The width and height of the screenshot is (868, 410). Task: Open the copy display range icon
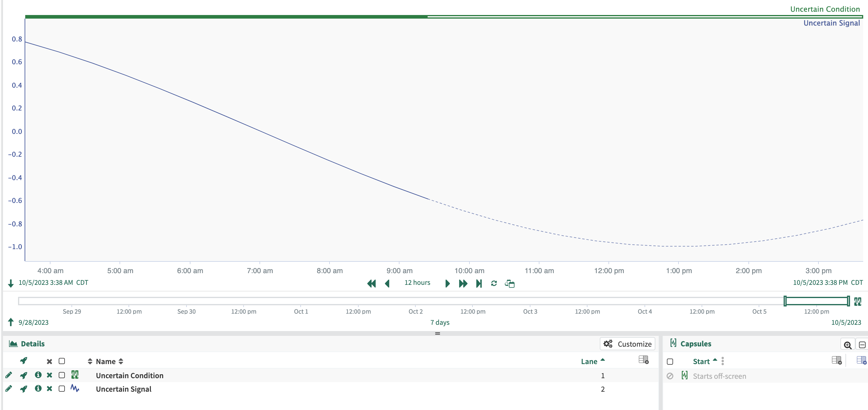509,283
